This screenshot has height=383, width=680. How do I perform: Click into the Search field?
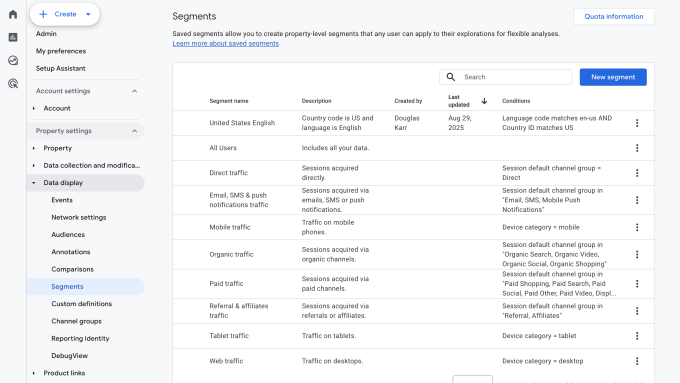point(506,77)
